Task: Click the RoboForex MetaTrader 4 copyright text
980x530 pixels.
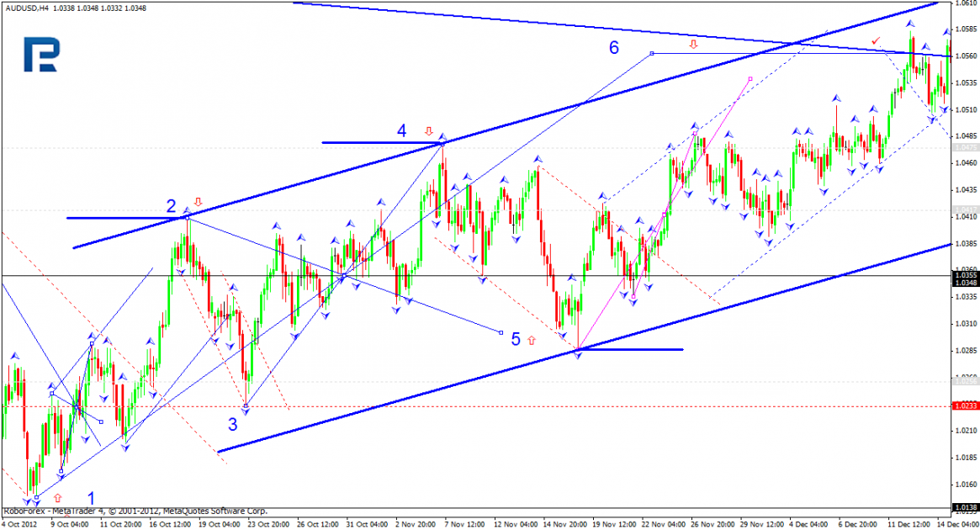Action: tap(135, 511)
